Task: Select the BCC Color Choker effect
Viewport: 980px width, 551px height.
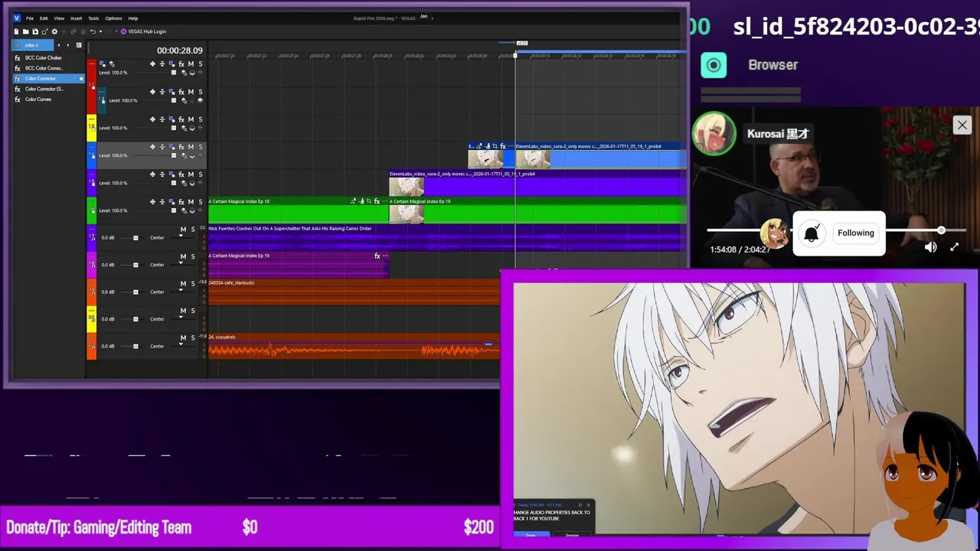Action: pos(43,57)
